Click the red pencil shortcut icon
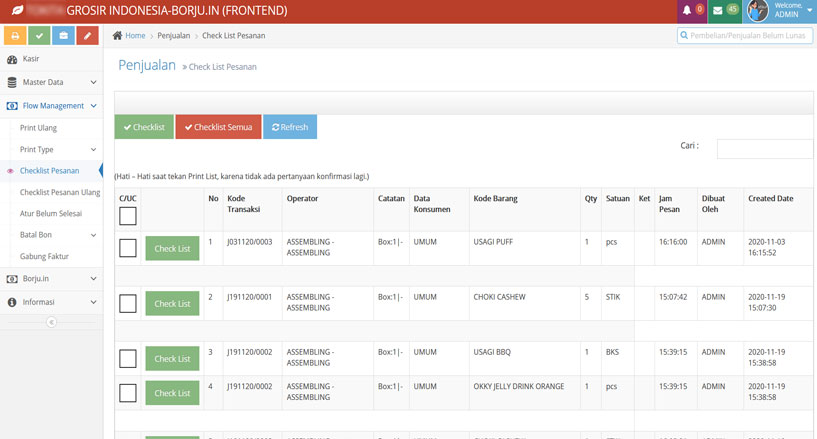817x439 pixels. tap(88, 35)
